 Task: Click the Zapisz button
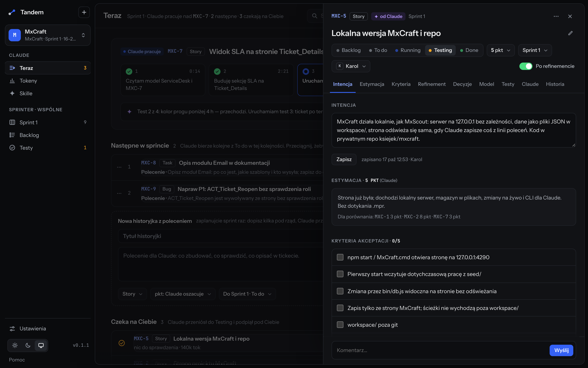point(344,159)
